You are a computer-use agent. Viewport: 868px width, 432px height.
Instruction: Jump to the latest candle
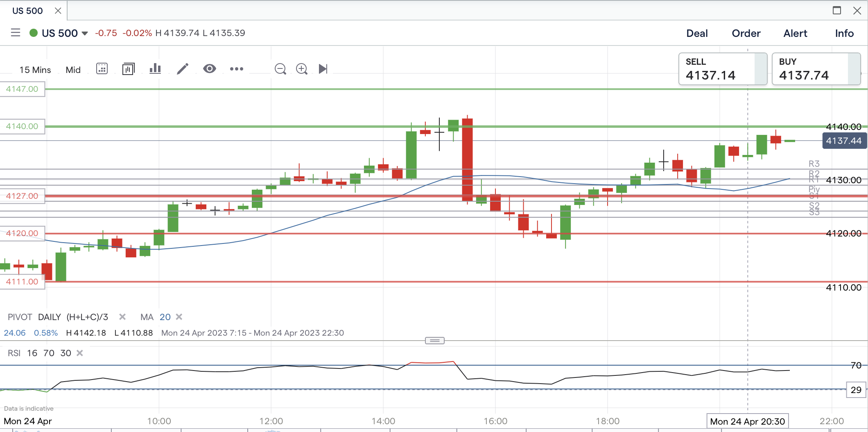point(323,69)
